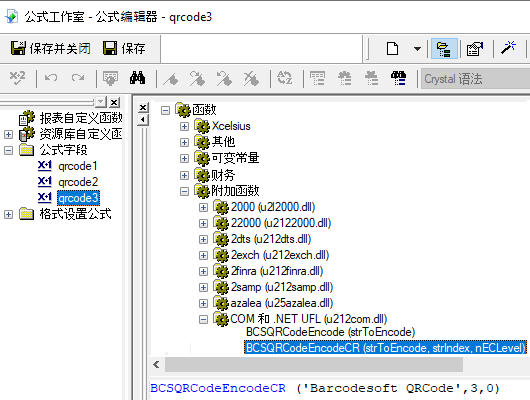Close the workshop tree panel
Viewport: 530px width, 400px height.
click(x=115, y=102)
